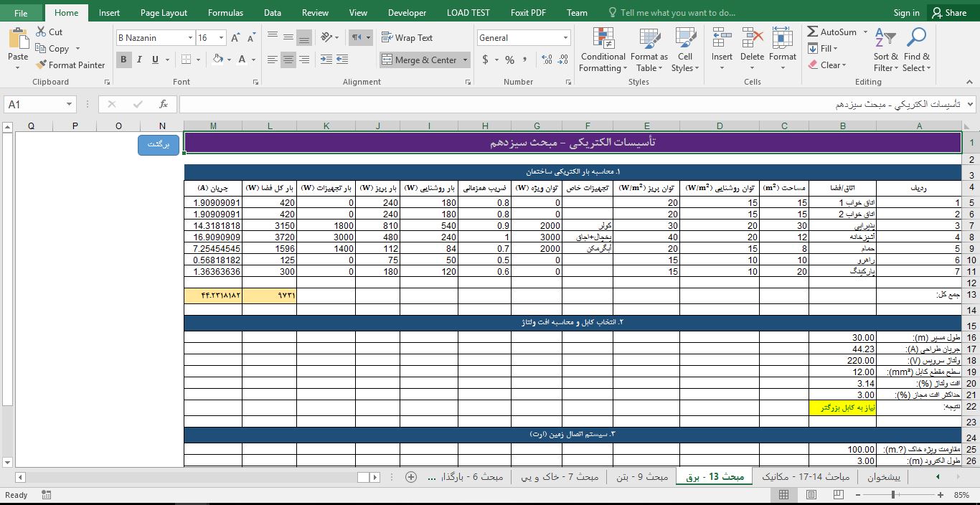Toggle Bold formatting
The width and height of the screenshot is (980, 505).
point(123,60)
